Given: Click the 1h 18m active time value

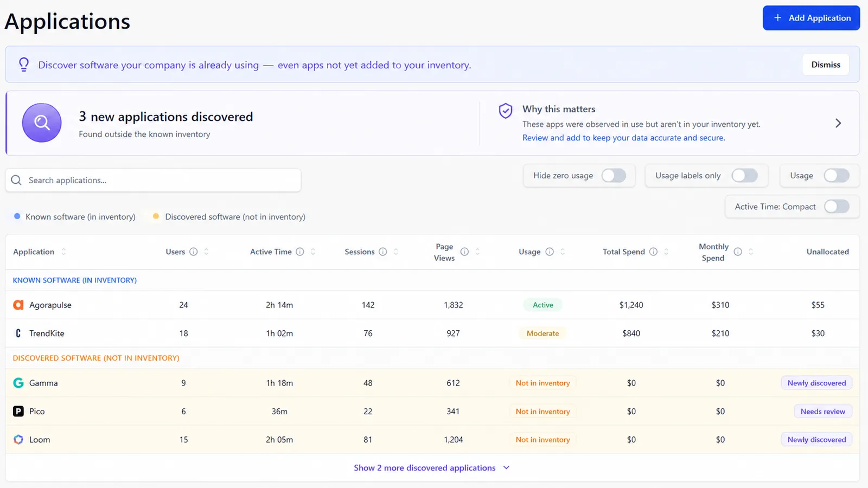Looking at the screenshot, I should [279, 383].
